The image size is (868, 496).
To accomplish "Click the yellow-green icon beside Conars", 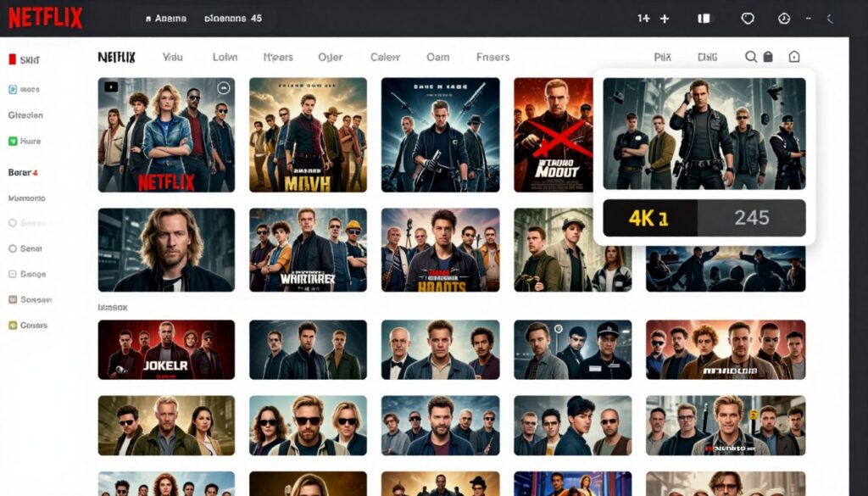I will coord(13,325).
